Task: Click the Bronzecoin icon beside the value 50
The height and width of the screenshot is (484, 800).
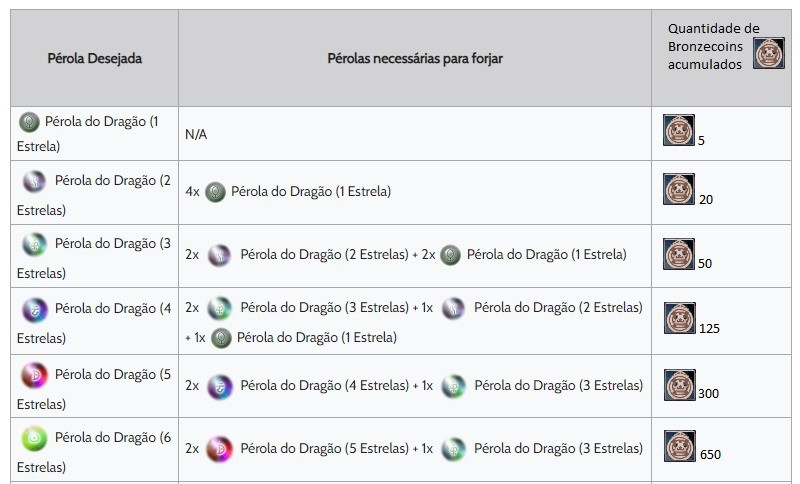Action: tap(679, 253)
